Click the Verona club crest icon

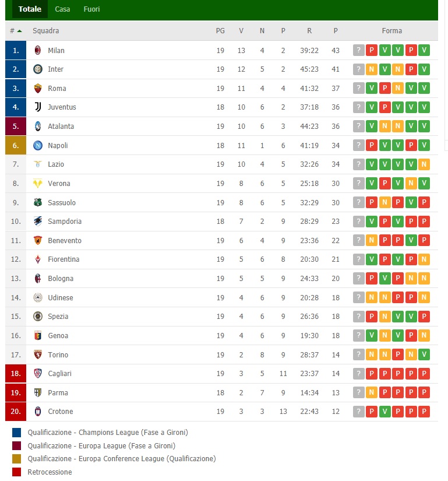[x=38, y=184]
